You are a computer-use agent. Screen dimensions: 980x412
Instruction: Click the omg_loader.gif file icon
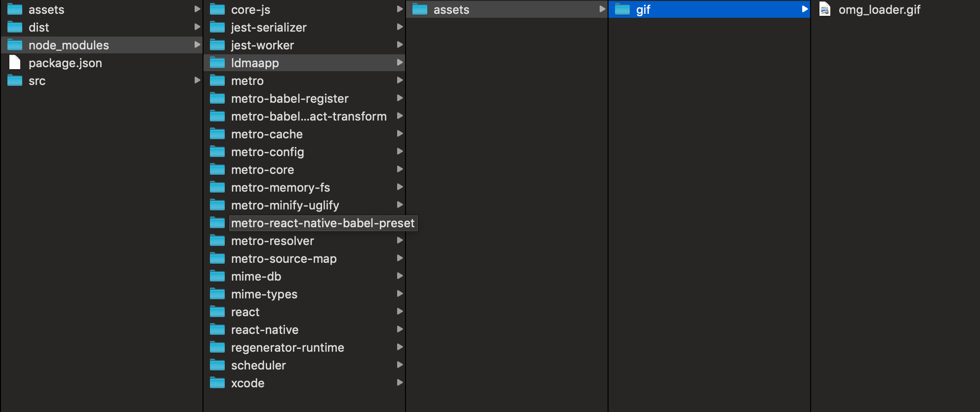tap(825, 9)
